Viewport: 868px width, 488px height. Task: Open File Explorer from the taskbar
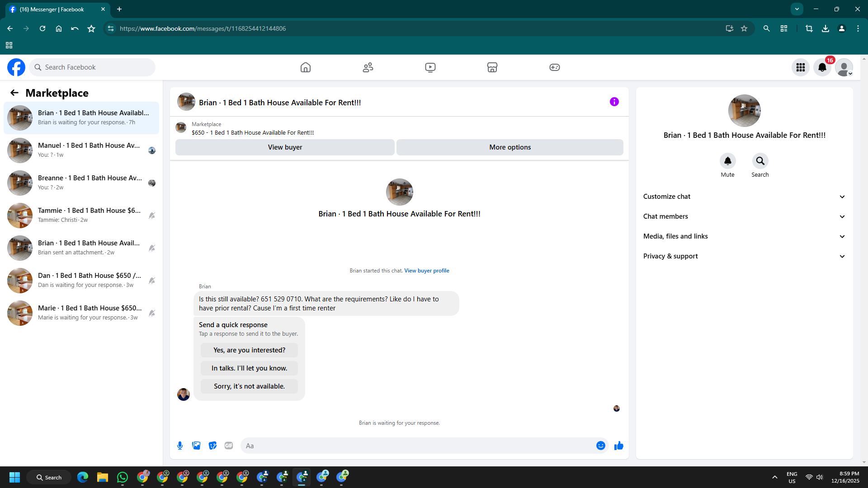click(x=103, y=477)
